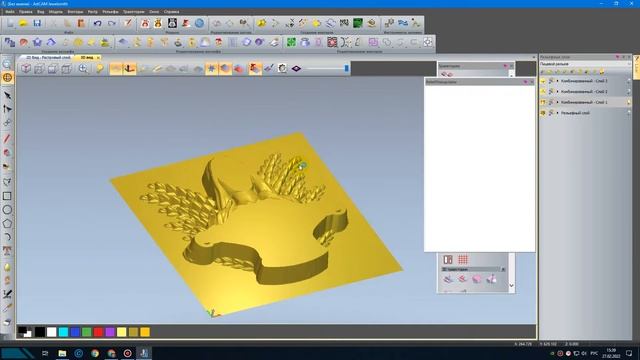Collapse the 2D Траектории section
640x360 pixels.
(x=503, y=269)
